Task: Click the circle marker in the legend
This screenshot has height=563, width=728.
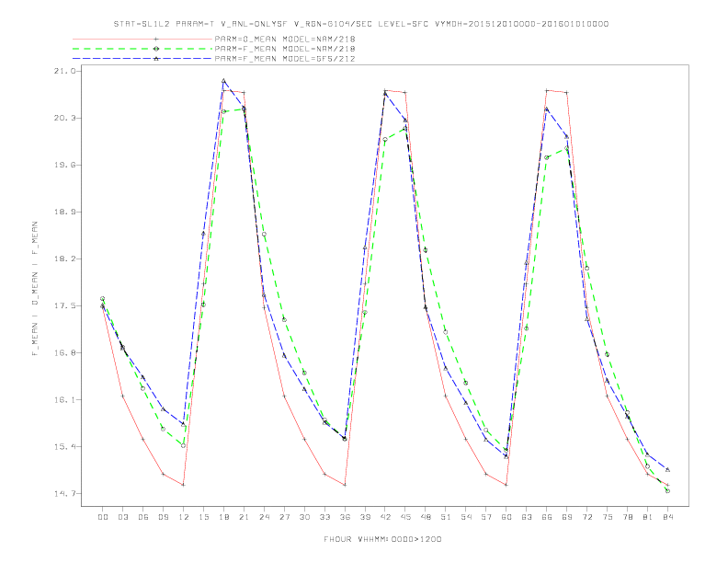Action: tap(156, 49)
